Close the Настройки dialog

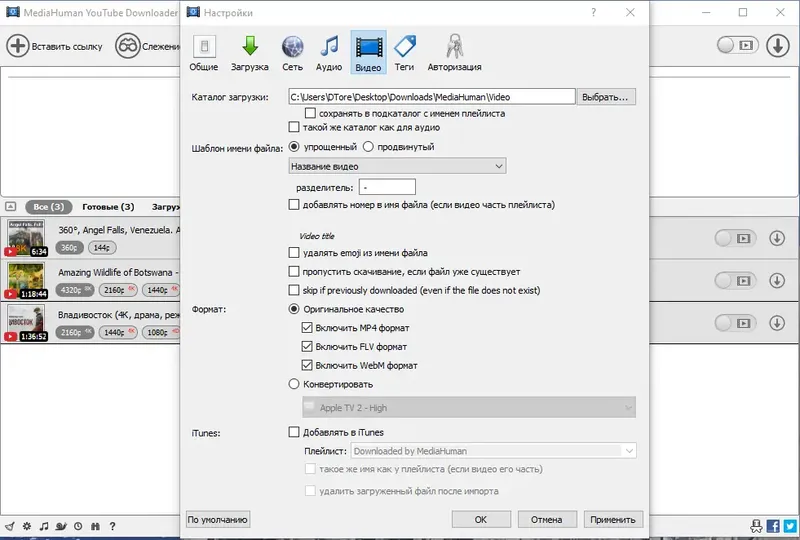631,12
